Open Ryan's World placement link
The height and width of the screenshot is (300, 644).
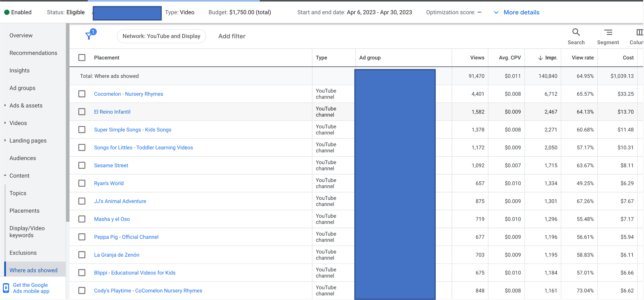coord(109,183)
